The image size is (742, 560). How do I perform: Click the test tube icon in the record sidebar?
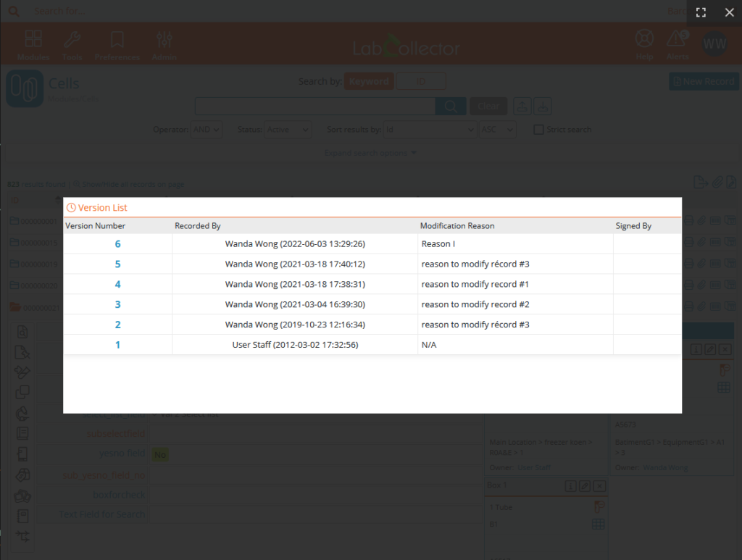(x=22, y=372)
